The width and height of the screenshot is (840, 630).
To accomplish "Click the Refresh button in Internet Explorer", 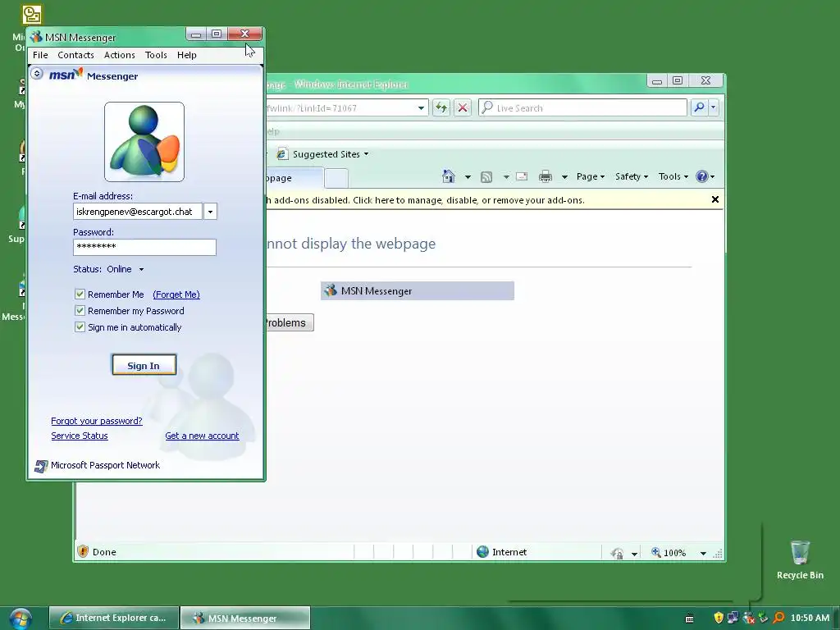I will click(441, 107).
